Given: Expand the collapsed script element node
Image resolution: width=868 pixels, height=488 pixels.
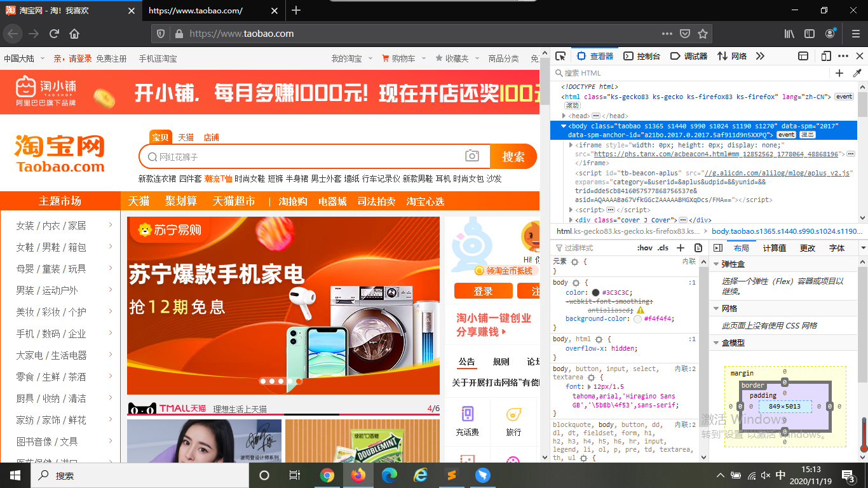Looking at the screenshot, I should [571, 210].
